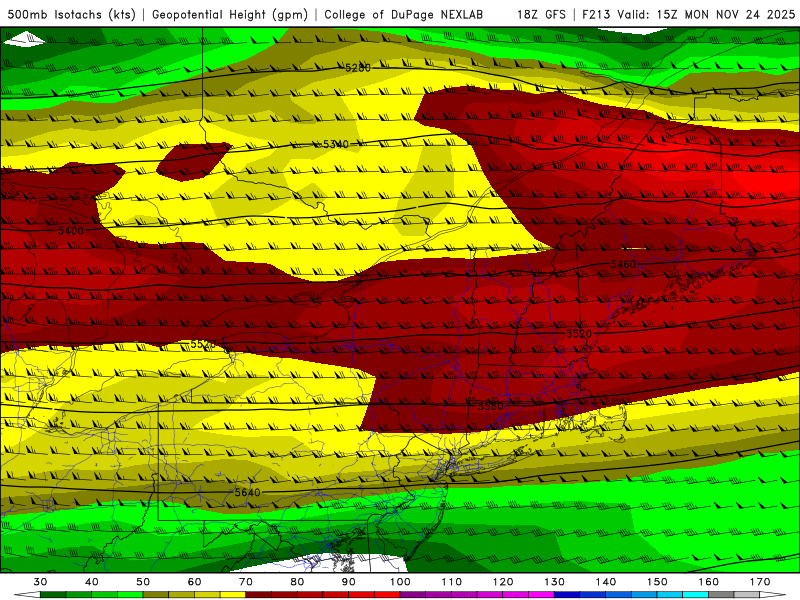Click the 5580 height contour label
The image size is (800, 600).
pyautogui.click(x=490, y=406)
